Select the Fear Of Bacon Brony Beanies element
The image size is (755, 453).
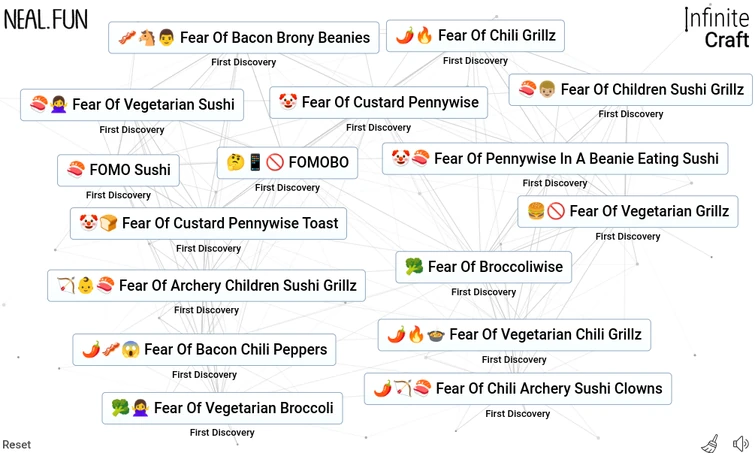point(243,38)
